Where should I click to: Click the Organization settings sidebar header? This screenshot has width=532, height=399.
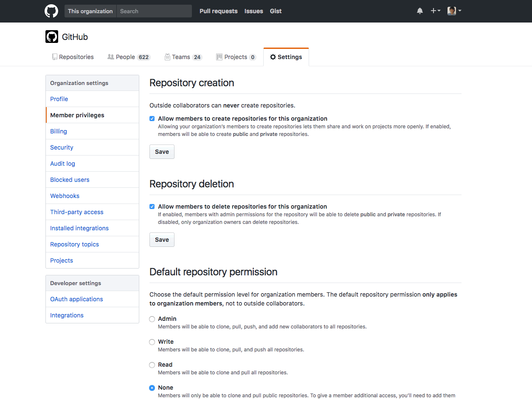pos(92,83)
